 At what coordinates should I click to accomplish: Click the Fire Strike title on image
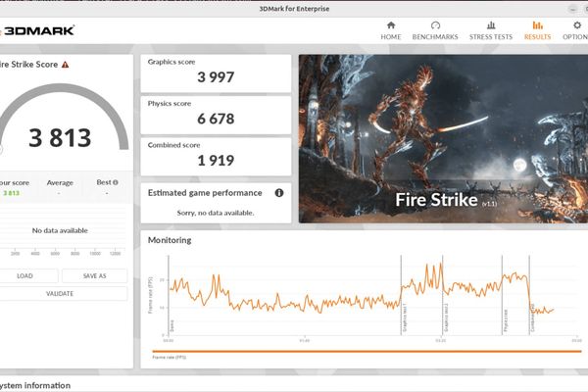[x=436, y=200]
